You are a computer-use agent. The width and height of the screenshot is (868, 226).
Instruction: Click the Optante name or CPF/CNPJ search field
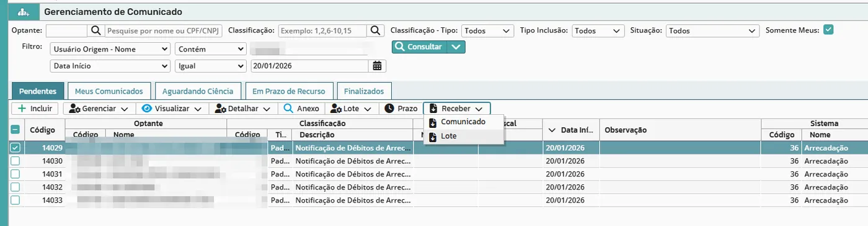click(x=163, y=30)
